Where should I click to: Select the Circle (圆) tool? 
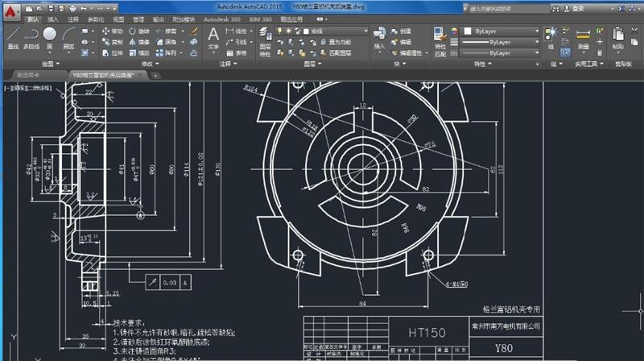click(x=50, y=36)
